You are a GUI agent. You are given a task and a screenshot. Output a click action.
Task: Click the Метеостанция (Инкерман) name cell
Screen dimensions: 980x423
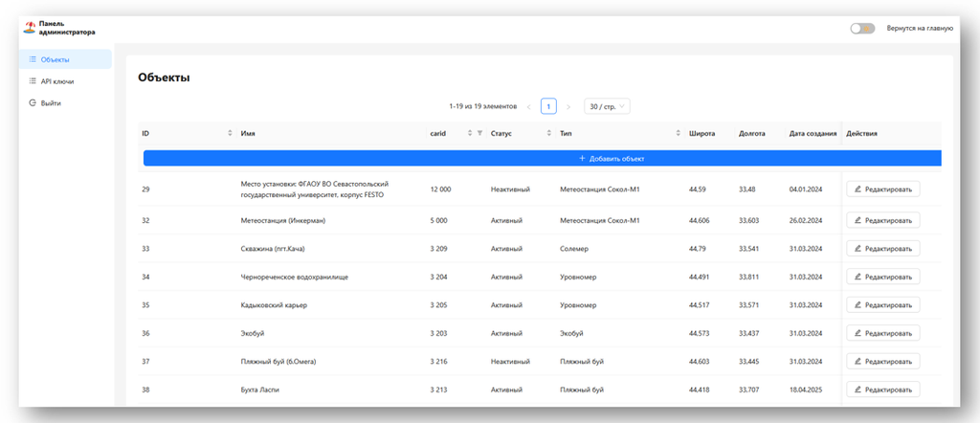283,220
